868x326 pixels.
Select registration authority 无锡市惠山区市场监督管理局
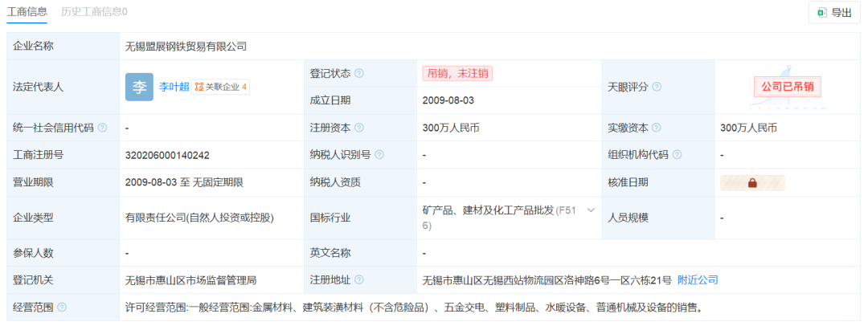(191, 280)
